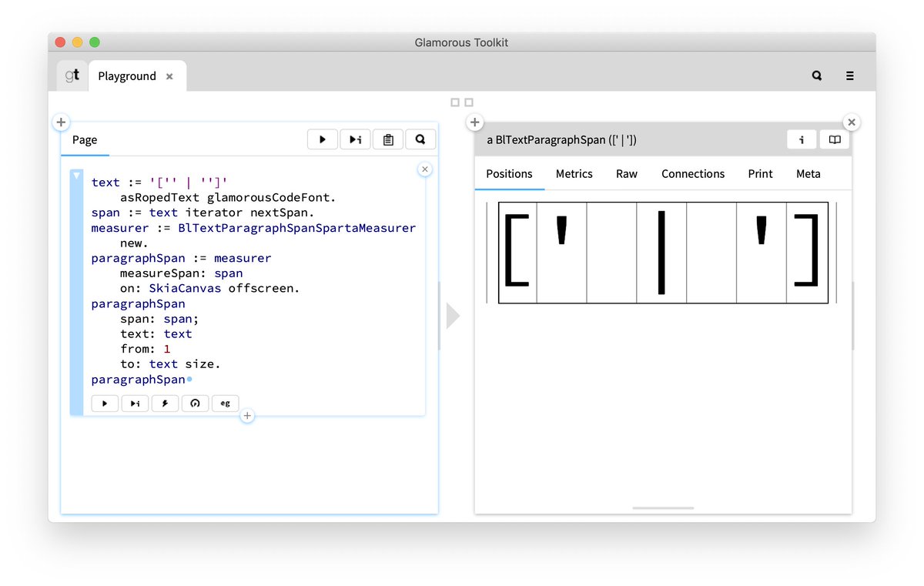The width and height of the screenshot is (924, 586).
Task: Click the snippet lightning bolt debug button
Action: click(165, 403)
